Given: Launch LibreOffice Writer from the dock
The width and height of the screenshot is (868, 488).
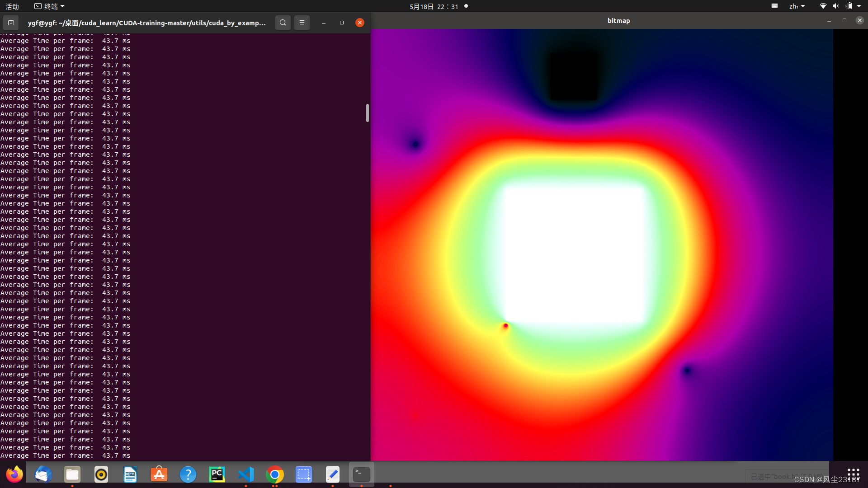Looking at the screenshot, I should pyautogui.click(x=130, y=474).
